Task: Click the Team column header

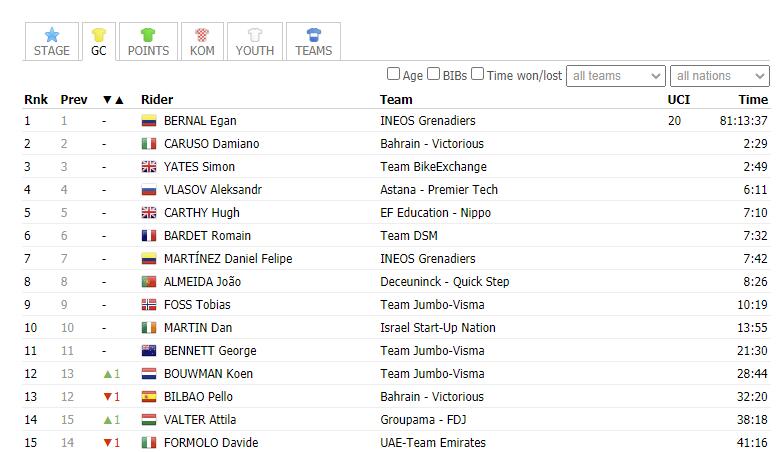Action: click(396, 100)
